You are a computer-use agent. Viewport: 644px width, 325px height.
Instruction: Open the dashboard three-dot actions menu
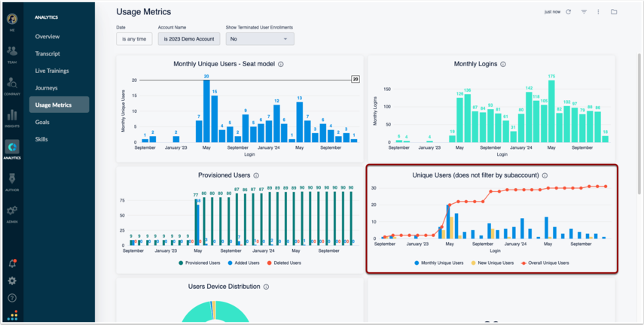coord(598,12)
